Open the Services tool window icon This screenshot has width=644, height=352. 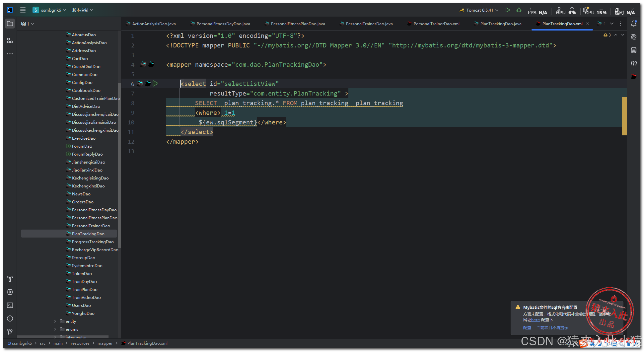[10, 292]
